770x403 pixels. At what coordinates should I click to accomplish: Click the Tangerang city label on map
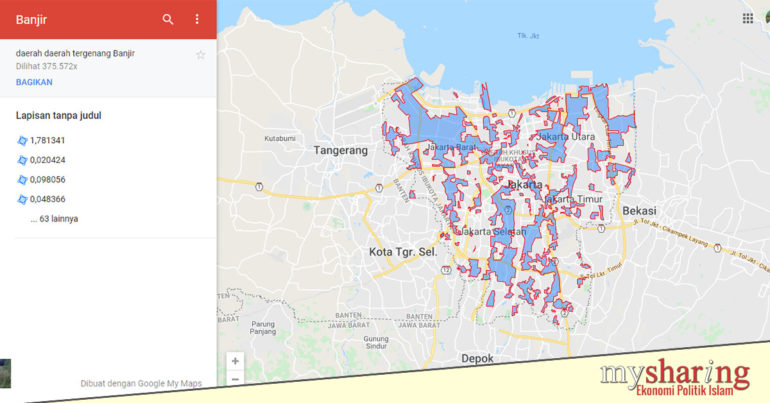tap(340, 150)
